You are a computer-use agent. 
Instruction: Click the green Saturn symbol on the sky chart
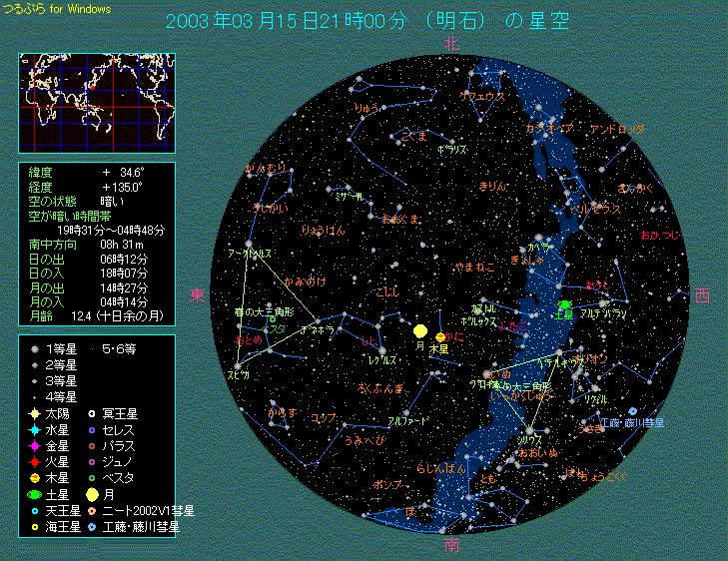pyautogui.click(x=565, y=303)
